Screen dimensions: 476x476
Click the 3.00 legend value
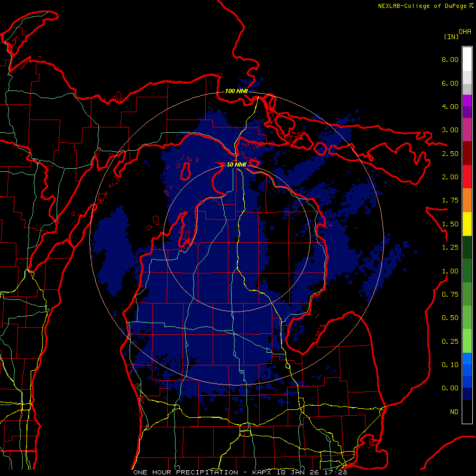(450, 130)
